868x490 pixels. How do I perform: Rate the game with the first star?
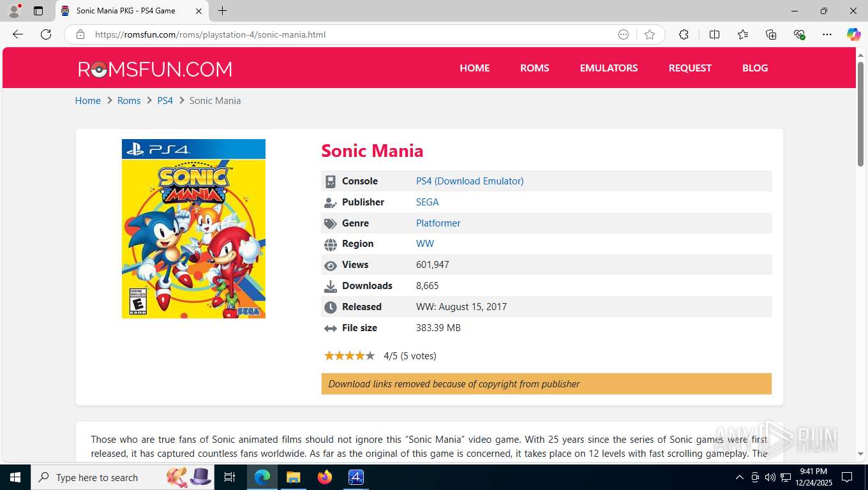(329, 355)
